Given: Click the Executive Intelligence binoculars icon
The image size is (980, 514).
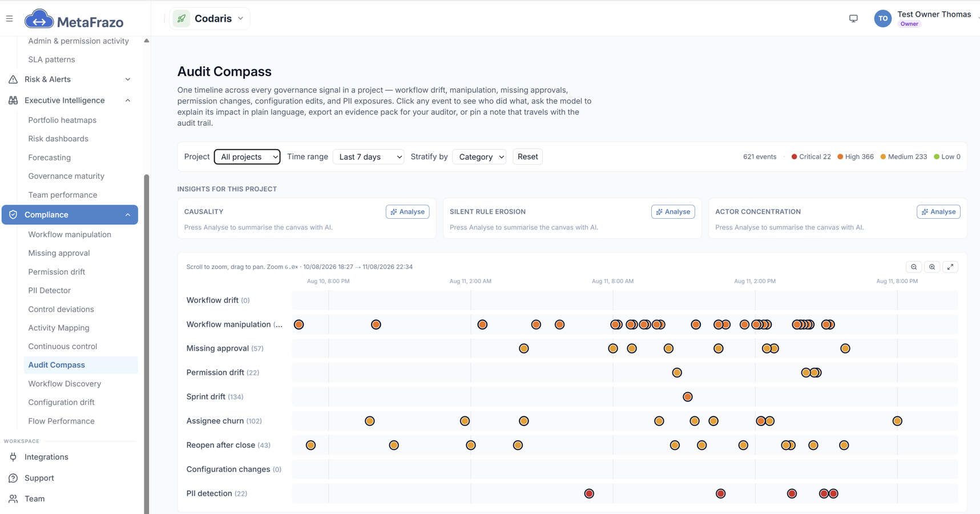Looking at the screenshot, I should pyautogui.click(x=13, y=101).
